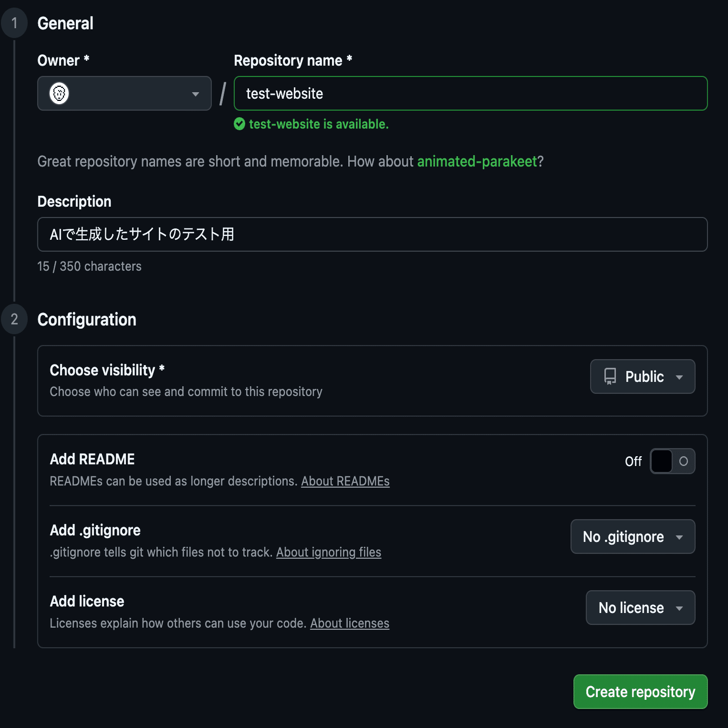728x728 pixels.
Task: Click the Off label beside README switch
Action: [633, 462]
